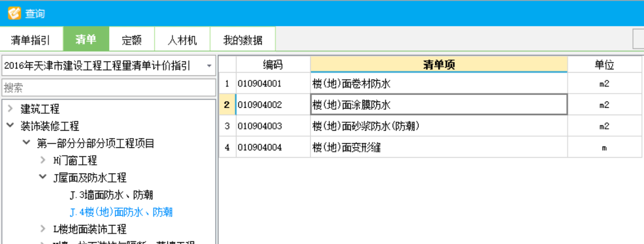Select code cell 010904003
The image size is (644, 244).
[x=273, y=126]
